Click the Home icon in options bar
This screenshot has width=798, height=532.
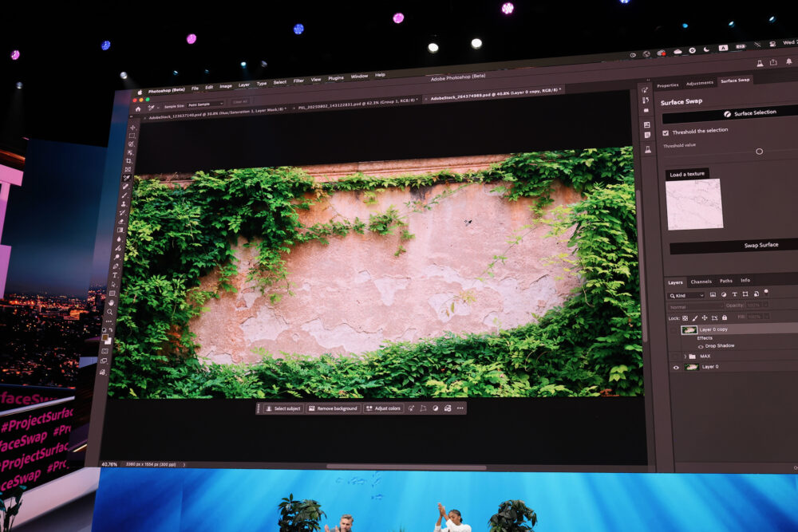coord(138,108)
